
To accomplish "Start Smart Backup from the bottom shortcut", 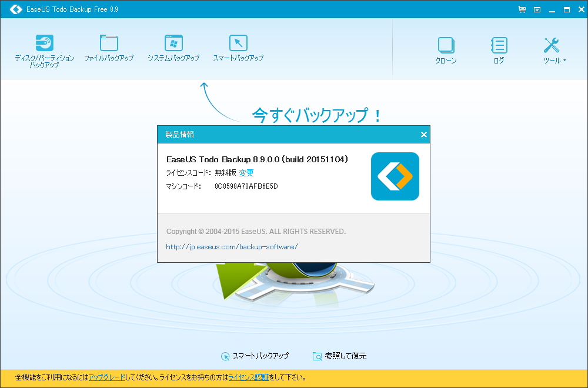I will click(255, 356).
